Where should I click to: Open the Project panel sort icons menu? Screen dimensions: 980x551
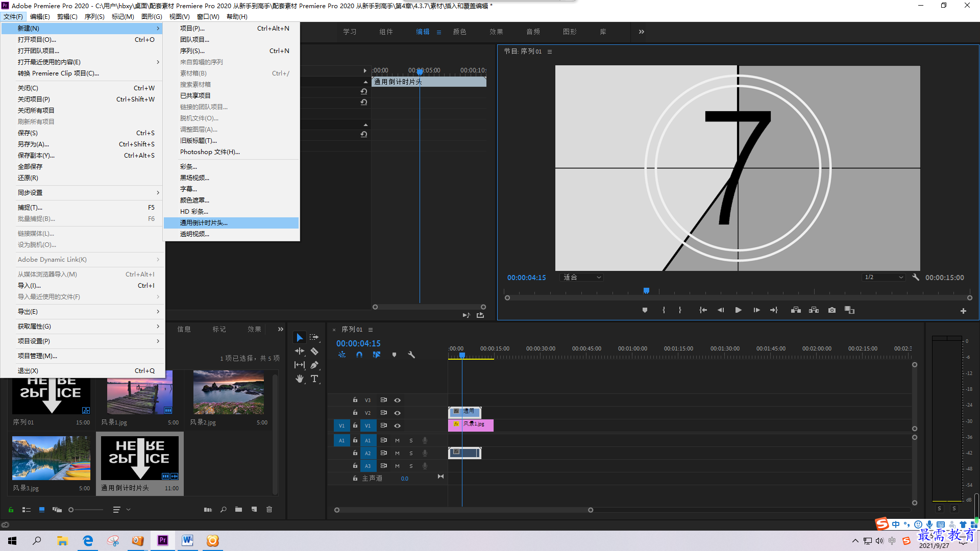(121, 510)
